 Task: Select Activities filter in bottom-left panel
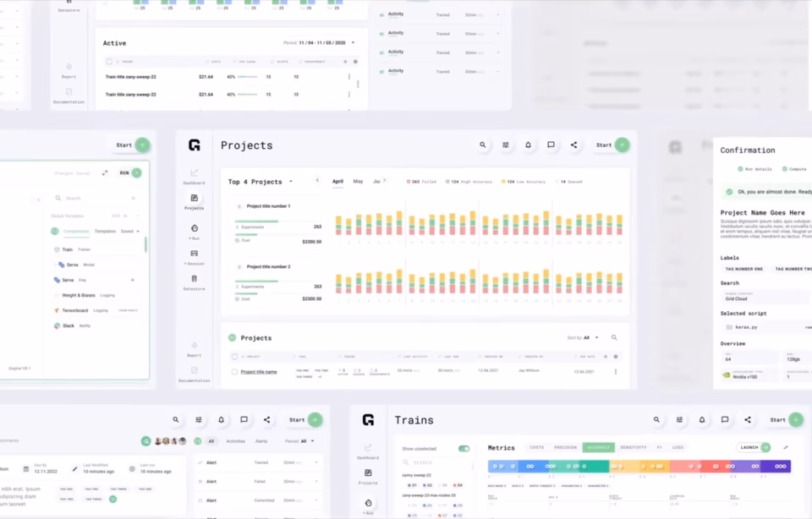click(x=236, y=441)
